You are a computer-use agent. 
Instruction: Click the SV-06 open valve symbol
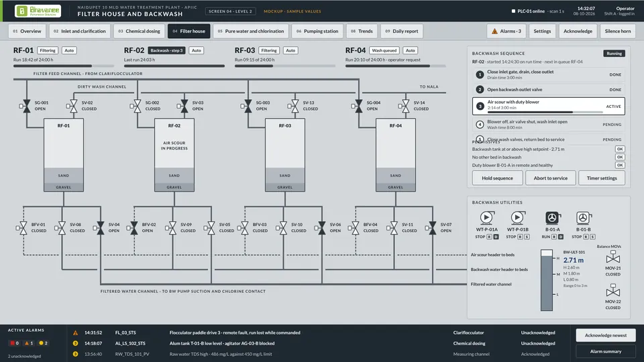[x=321, y=228]
